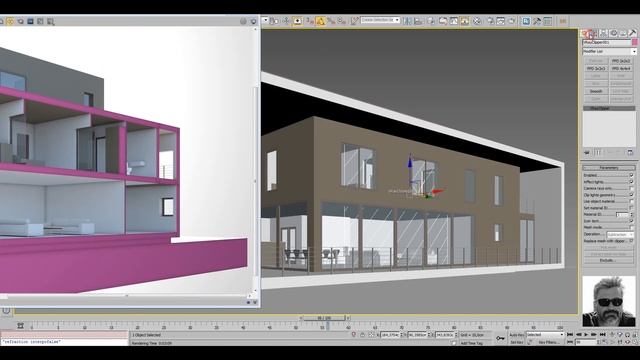Viewport: 640px width, 360px height.
Task: Click the Auto Key button
Action: pos(517,335)
